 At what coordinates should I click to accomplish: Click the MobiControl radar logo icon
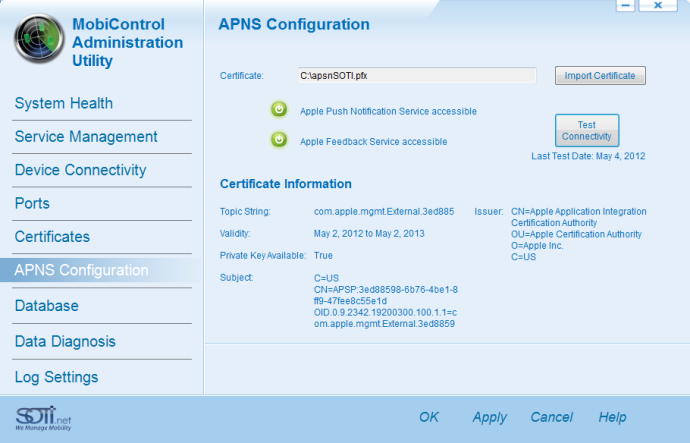(39, 39)
